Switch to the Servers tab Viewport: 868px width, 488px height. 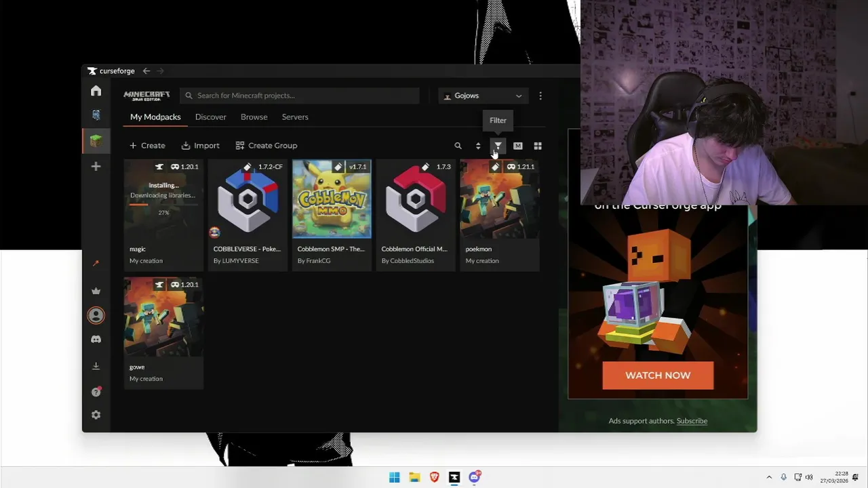click(x=295, y=117)
